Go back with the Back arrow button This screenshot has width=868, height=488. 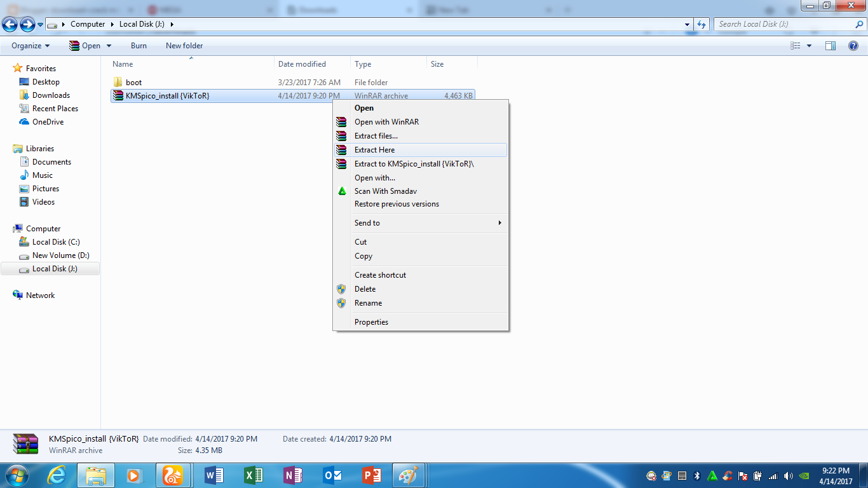click(x=10, y=25)
